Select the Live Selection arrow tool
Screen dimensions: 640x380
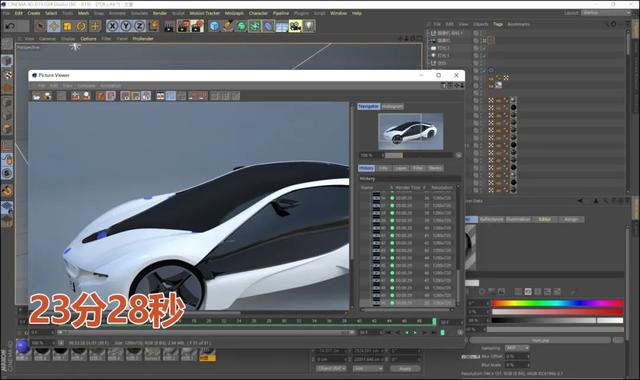coord(40,26)
